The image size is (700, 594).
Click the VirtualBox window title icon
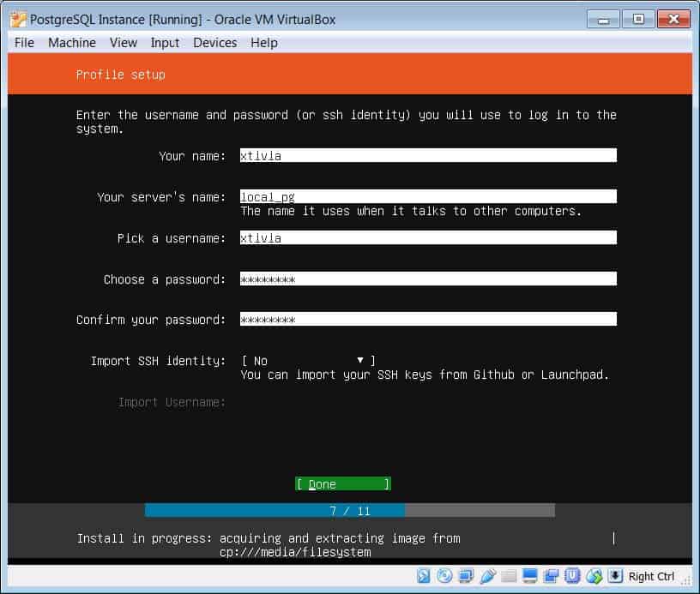coord(18,20)
